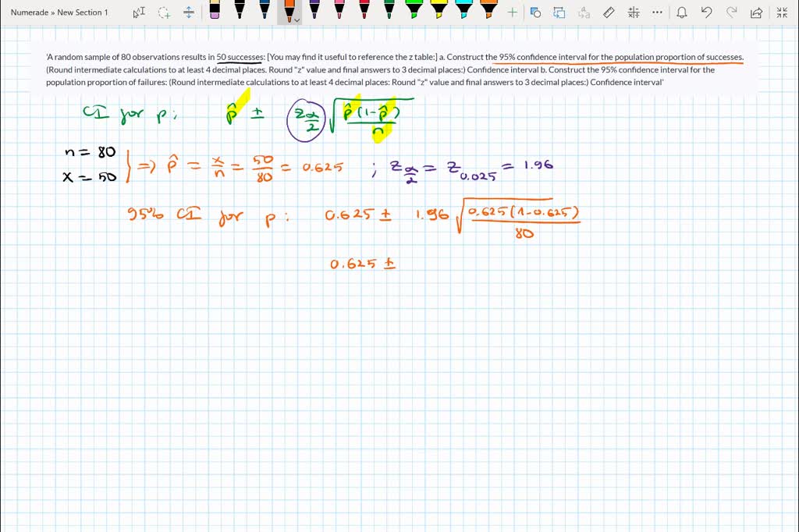799x532 pixels.
Task: Click the math conversion tool
Action: tap(633, 12)
